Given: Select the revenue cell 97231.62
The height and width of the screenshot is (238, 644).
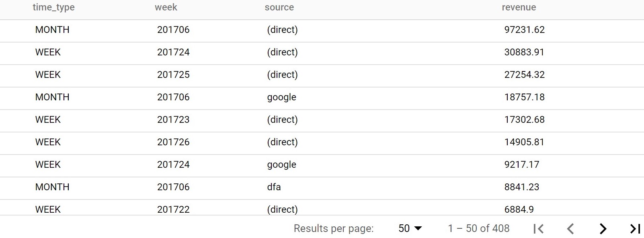Looking at the screenshot, I should click(x=525, y=30).
